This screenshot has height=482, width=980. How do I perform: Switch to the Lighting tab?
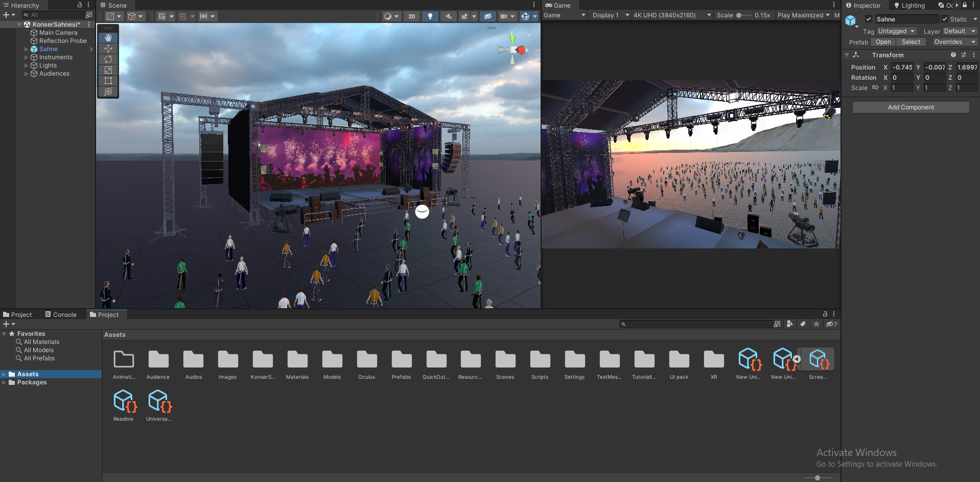pyautogui.click(x=909, y=5)
